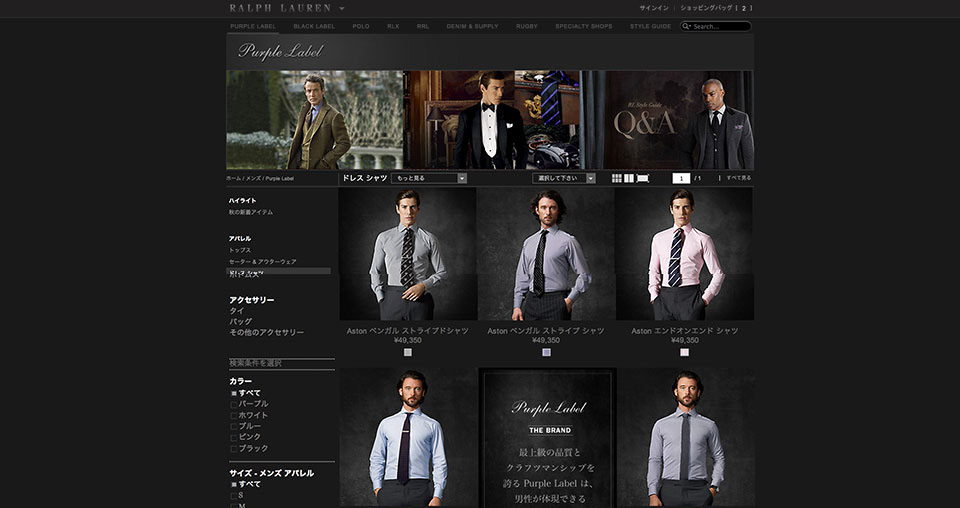Check the ブルー color checkbox
This screenshot has width=960, height=508.
click(x=234, y=427)
